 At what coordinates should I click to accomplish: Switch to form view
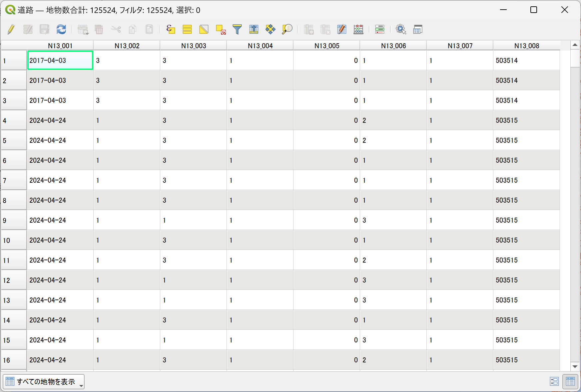[x=554, y=381]
